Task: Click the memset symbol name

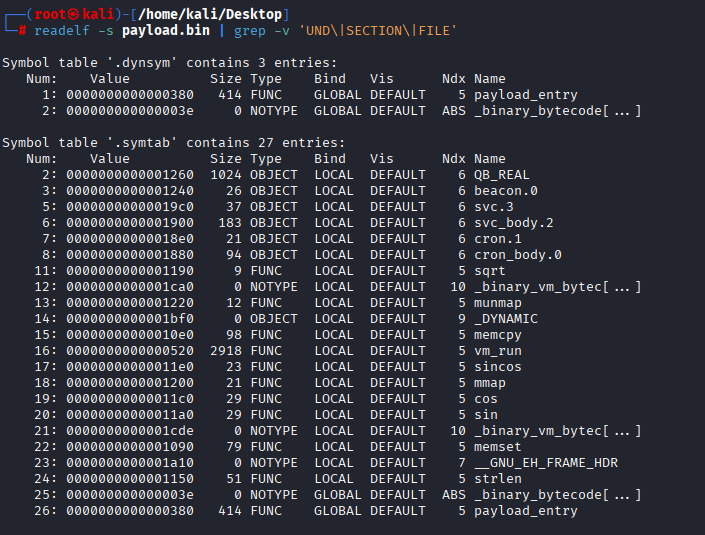Action: pos(497,447)
